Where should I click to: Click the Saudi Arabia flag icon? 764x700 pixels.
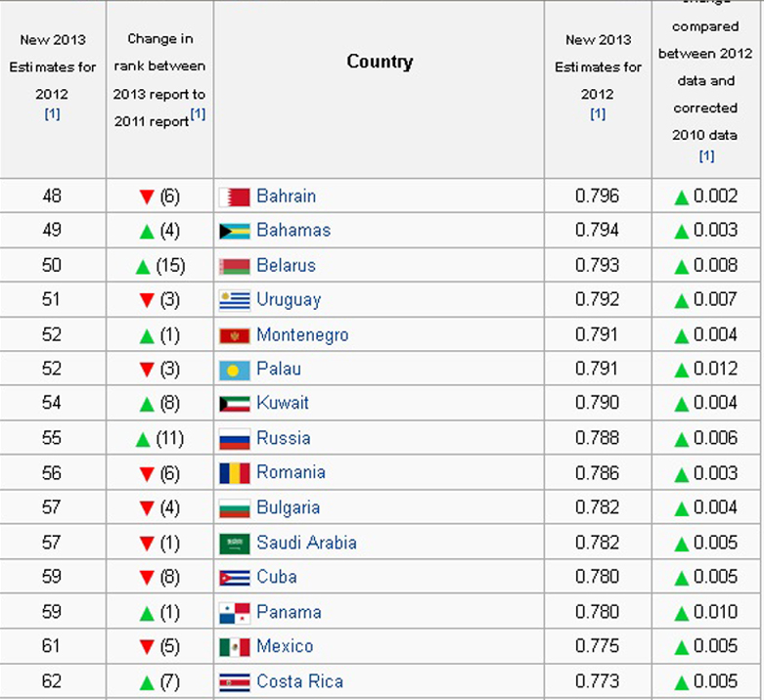(235, 544)
